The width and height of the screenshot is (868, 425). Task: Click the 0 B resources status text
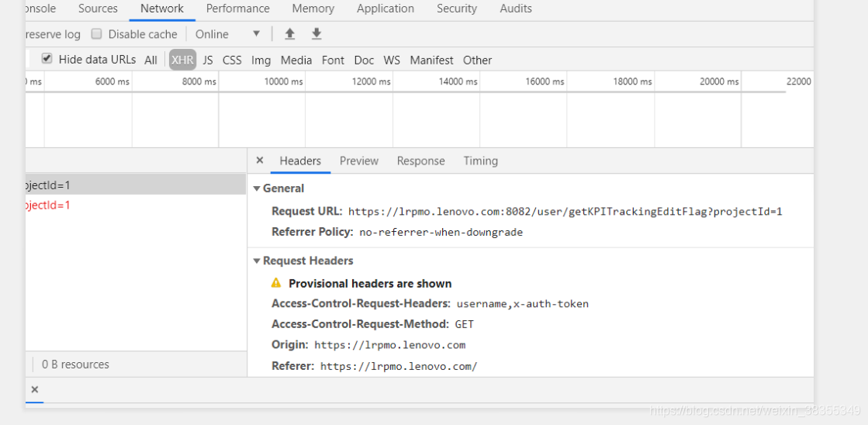coord(75,365)
